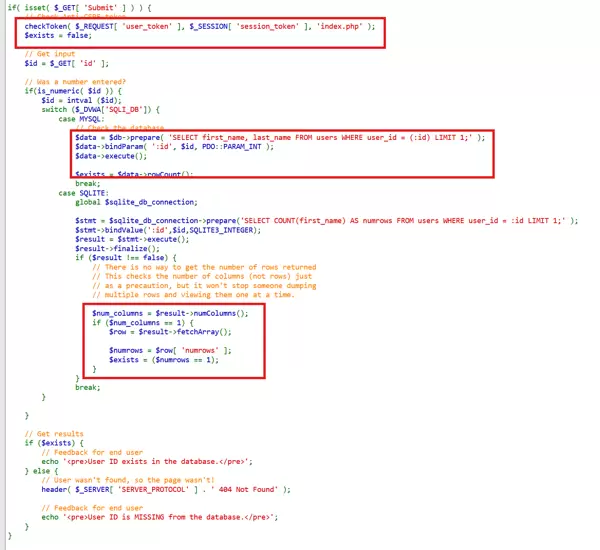
Task: Select the 'case SQLITE:' label
Action: coord(84,192)
